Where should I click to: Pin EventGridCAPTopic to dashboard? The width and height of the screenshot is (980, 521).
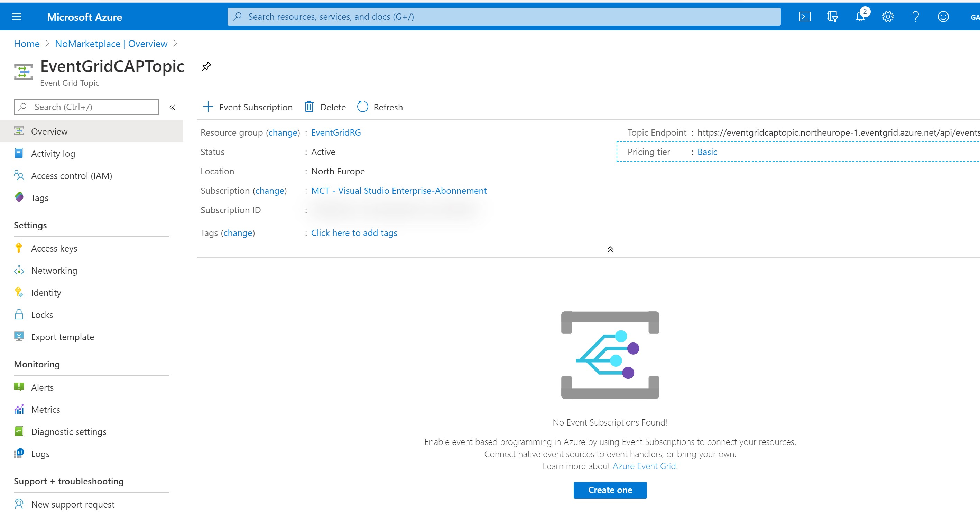coord(206,67)
